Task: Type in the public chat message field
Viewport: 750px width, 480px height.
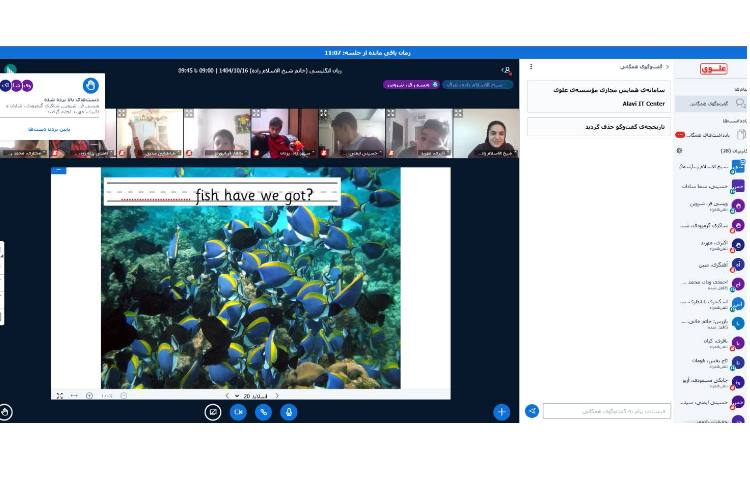Action: (606, 411)
